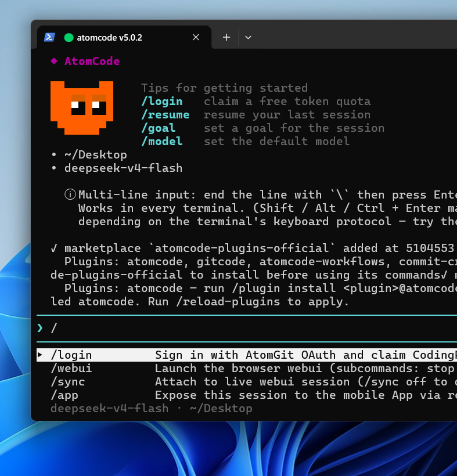Click 'resume your last session' text
Viewport: 457px width, 476px height.
coord(287,114)
